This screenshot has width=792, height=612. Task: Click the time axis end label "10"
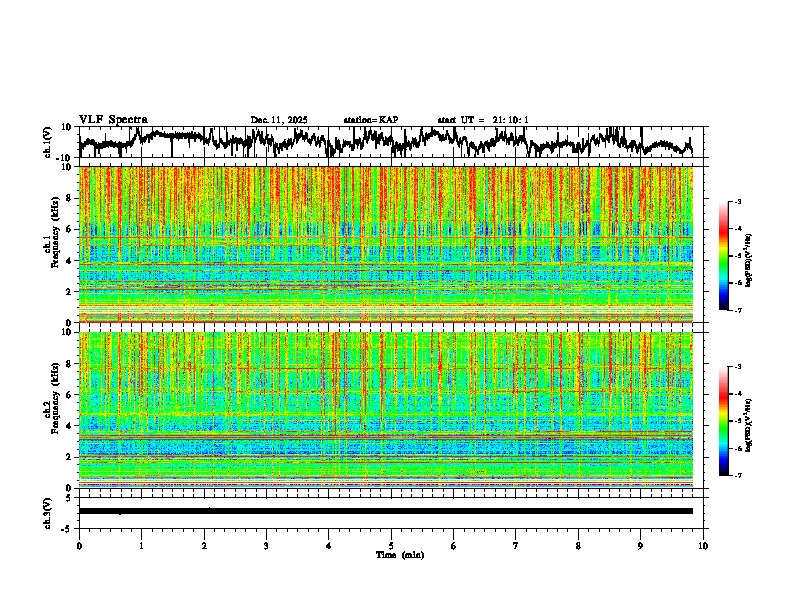703,546
